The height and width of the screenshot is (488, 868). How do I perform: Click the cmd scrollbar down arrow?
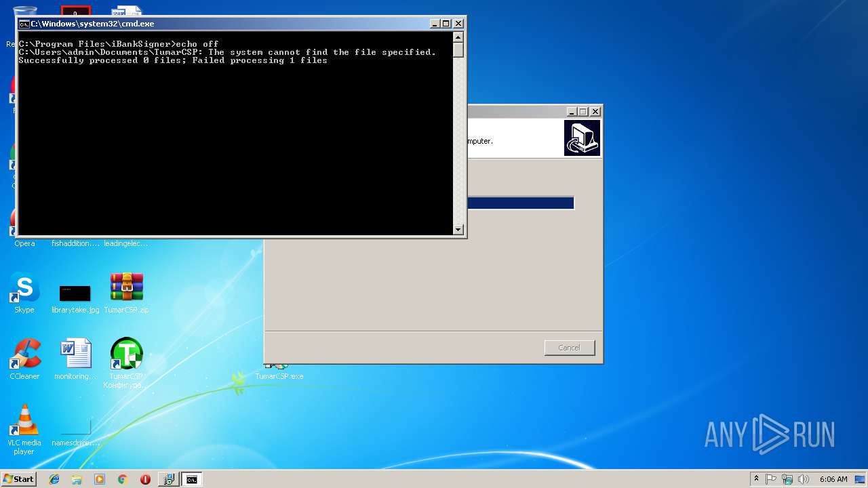click(458, 230)
